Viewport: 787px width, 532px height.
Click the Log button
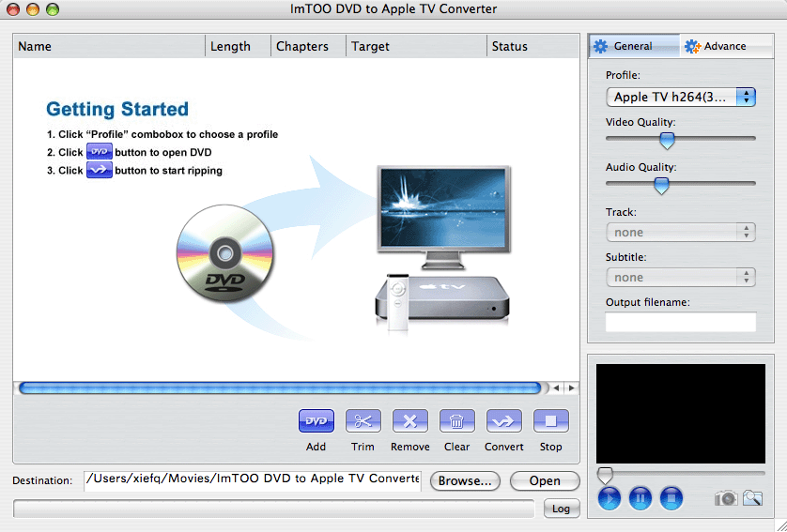click(x=560, y=509)
